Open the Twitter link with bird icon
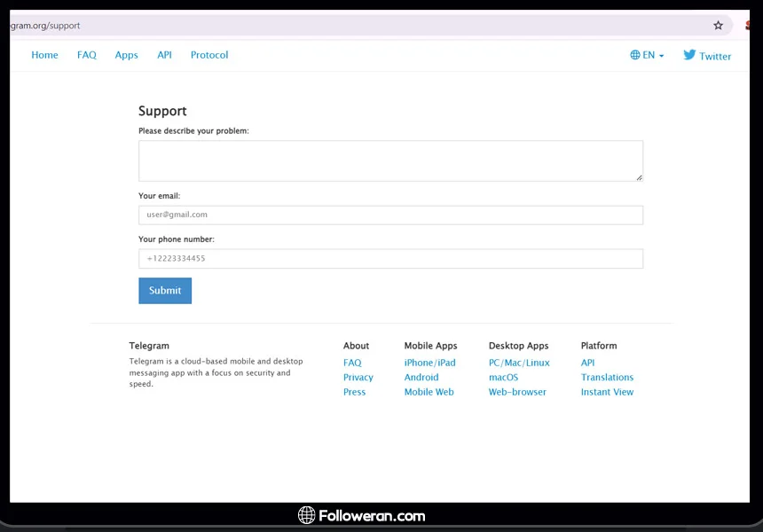 coord(707,56)
